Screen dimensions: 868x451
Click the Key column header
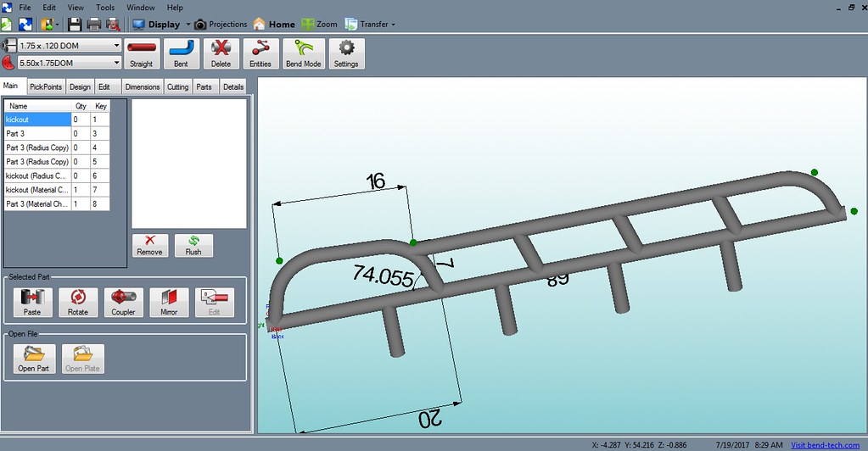click(x=101, y=106)
